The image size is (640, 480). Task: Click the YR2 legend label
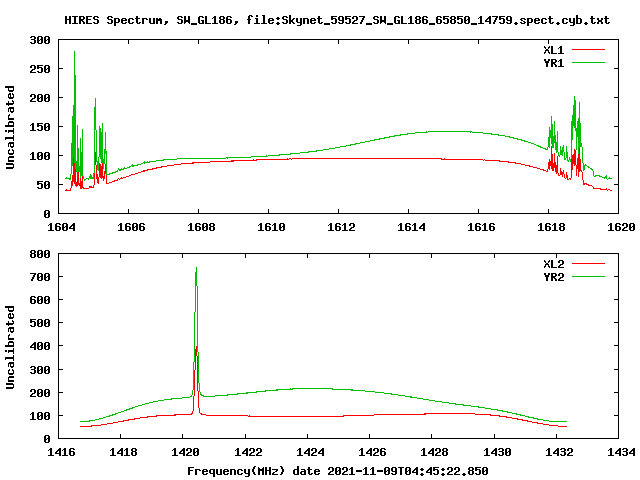553,277
